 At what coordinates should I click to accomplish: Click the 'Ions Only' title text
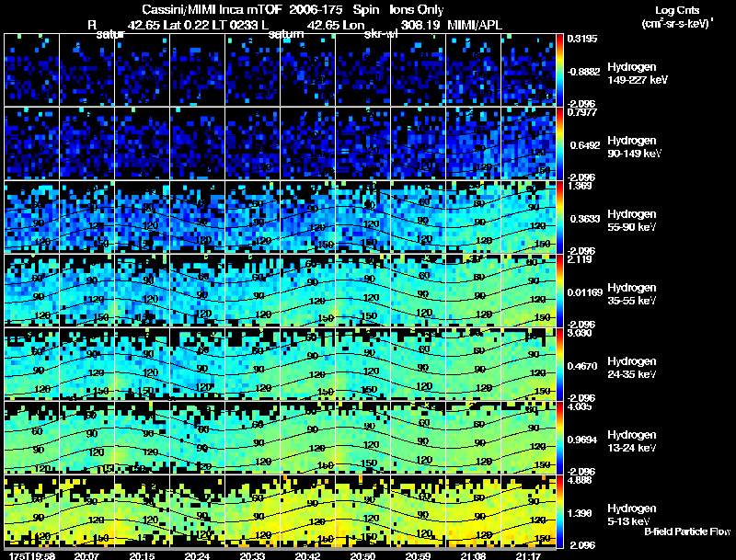417,10
